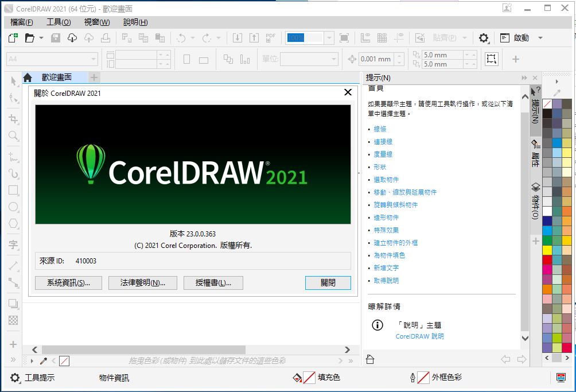576x392 pixels.
Task: Click the cloud download icon
Action: tap(72, 38)
